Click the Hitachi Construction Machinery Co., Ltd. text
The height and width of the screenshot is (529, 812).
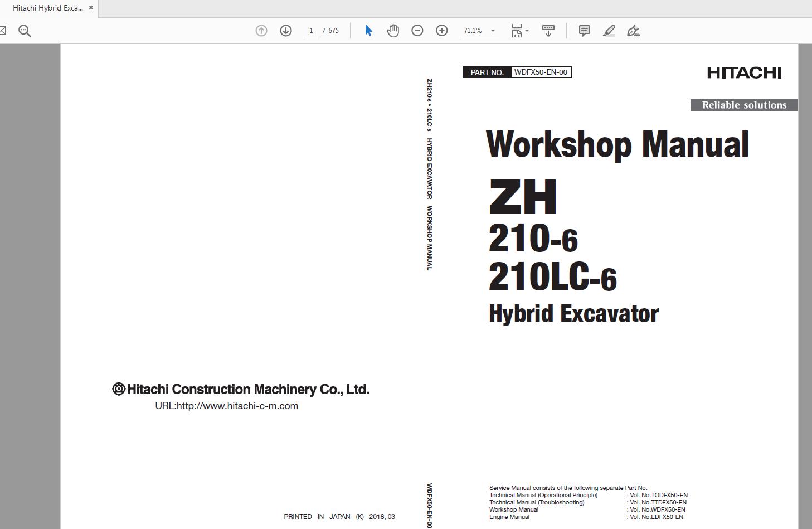(x=240, y=389)
